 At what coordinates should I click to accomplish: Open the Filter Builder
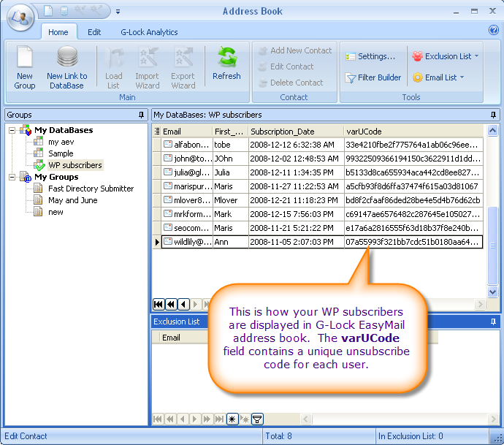[x=373, y=77]
